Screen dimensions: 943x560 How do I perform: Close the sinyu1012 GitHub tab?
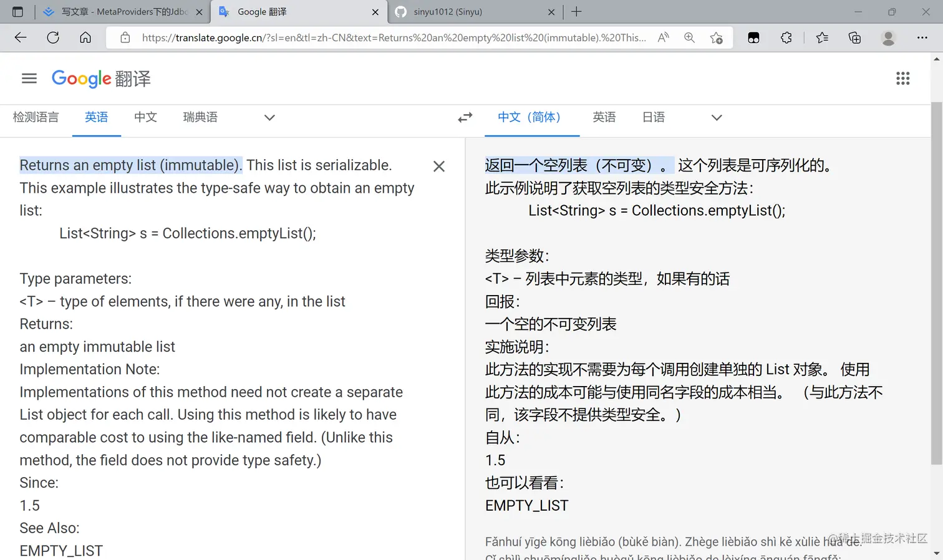point(551,12)
